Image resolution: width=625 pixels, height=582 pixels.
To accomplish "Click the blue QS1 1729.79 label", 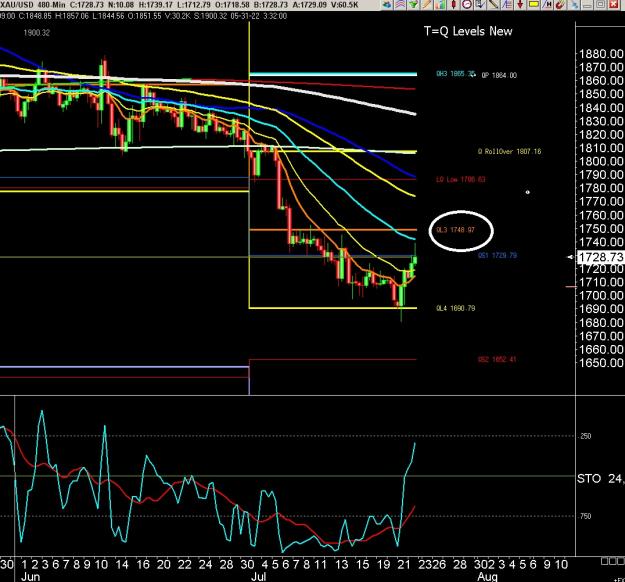I will (x=497, y=255).
